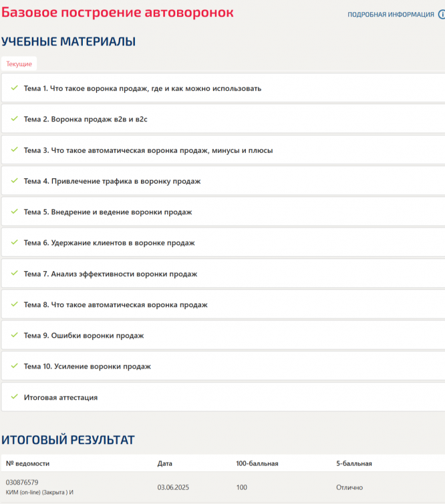Image resolution: width=445 pixels, height=504 pixels.
Task: Click the score value 100
Action: [x=242, y=487]
